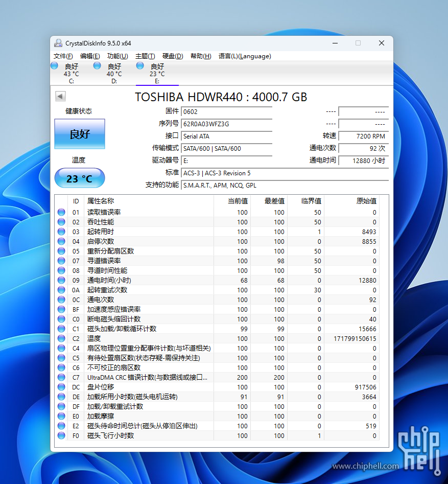Click raw value 917506 in DC row
The image size is (448, 484).
click(366, 387)
